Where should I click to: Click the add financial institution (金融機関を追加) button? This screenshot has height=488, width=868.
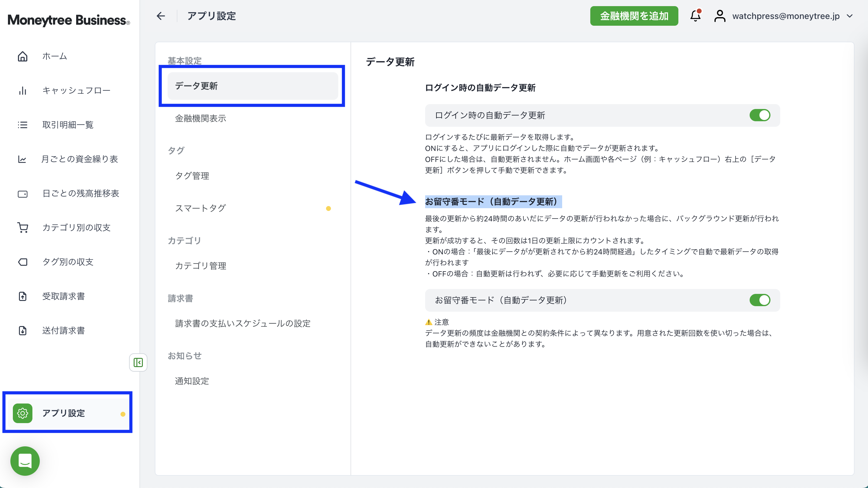[x=634, y=16]
